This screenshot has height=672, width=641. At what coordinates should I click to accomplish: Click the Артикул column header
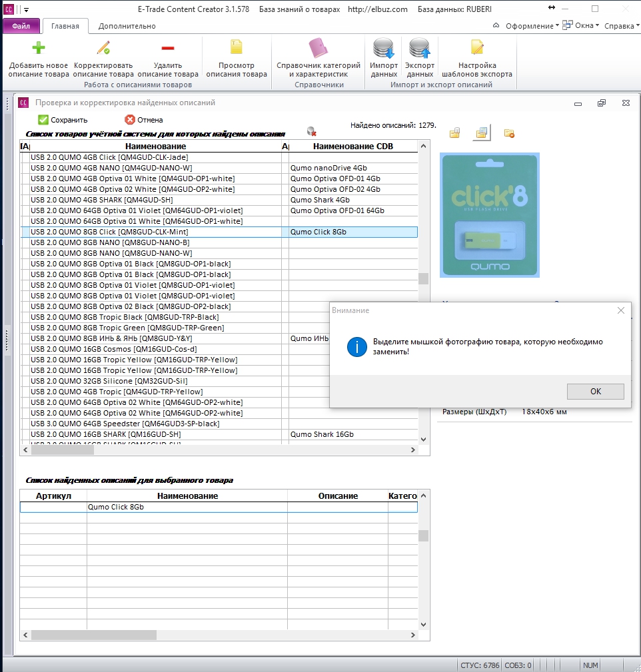(x=53, y=496)
